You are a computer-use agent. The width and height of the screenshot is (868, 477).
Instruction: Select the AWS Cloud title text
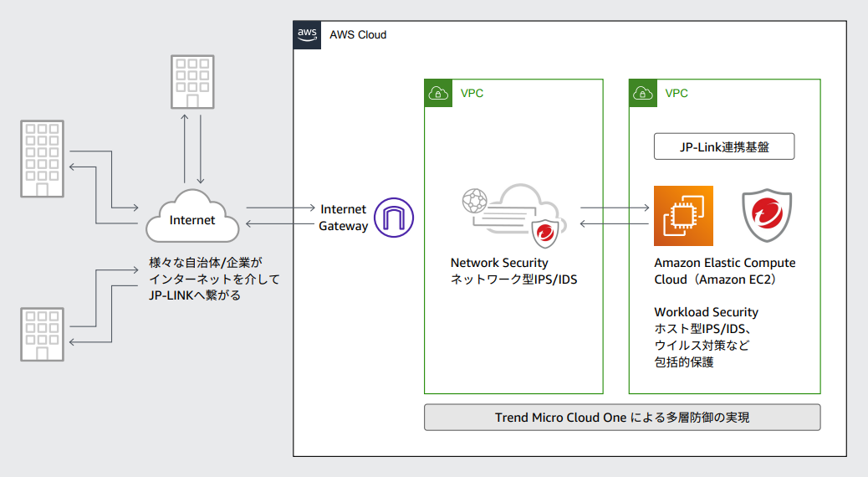[358, 35]
